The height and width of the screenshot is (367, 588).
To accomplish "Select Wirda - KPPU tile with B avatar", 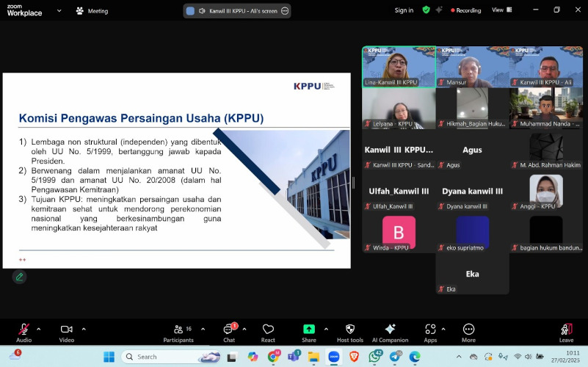I will tap(399, 233).
